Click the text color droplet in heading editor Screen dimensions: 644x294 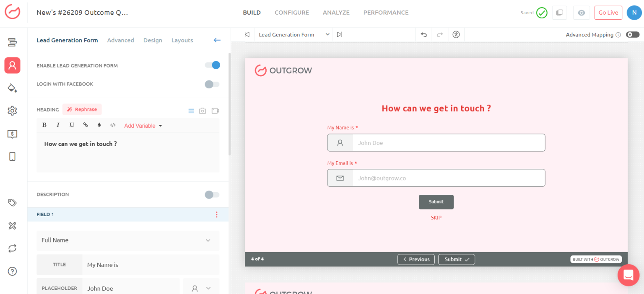[x=99, y=125]
